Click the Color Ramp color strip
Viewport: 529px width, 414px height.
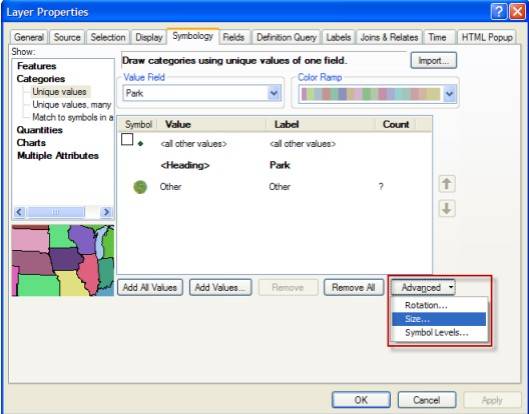pyautogui.click(x=370, y=94)
